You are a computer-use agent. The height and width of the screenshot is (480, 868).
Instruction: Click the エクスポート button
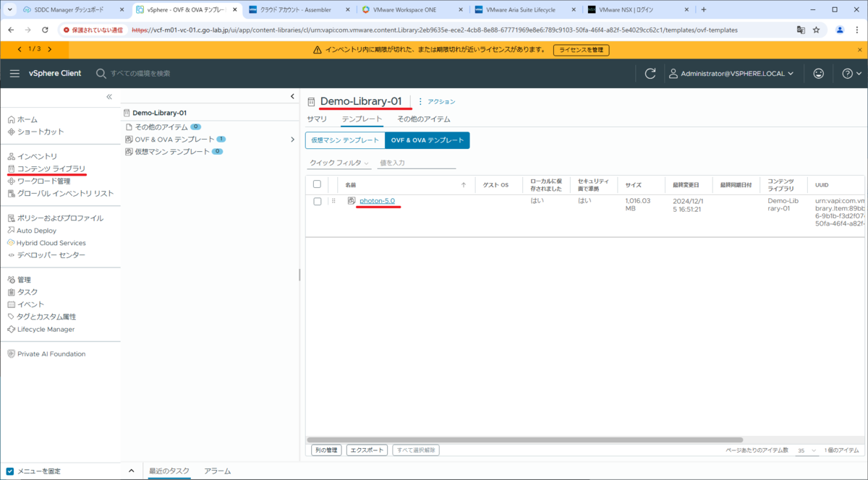(x=367, y=450)
